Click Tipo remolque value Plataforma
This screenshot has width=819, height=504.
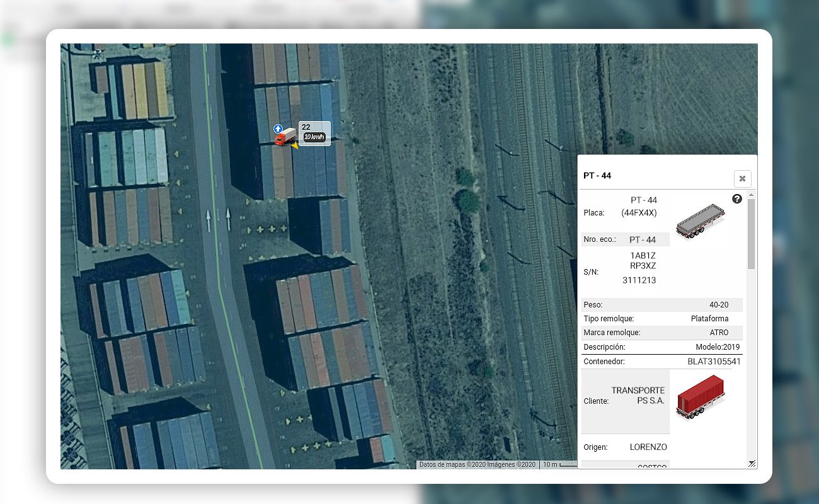[710, 319]
